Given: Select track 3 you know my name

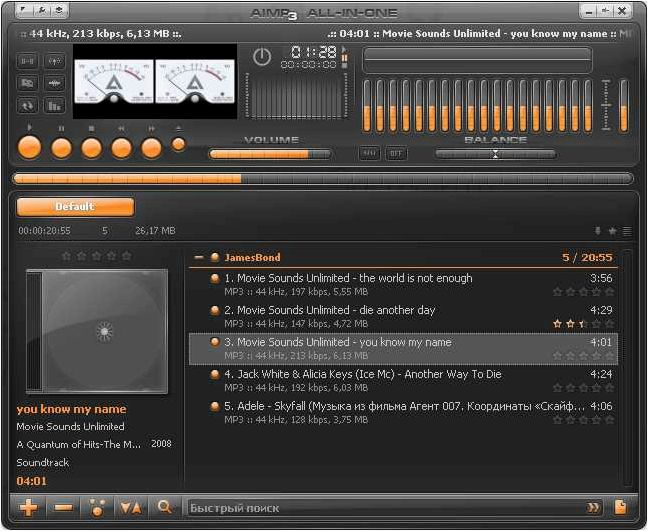Looking at the screenshot, I should [x=403, y=349].
